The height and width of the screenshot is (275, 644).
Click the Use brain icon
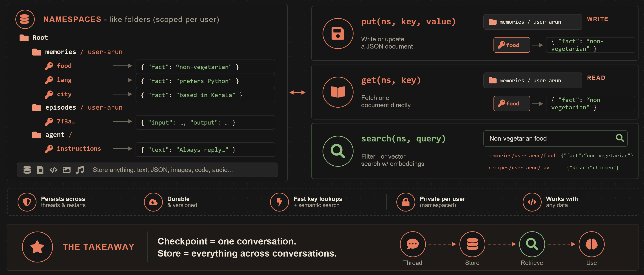pos(591,244)
